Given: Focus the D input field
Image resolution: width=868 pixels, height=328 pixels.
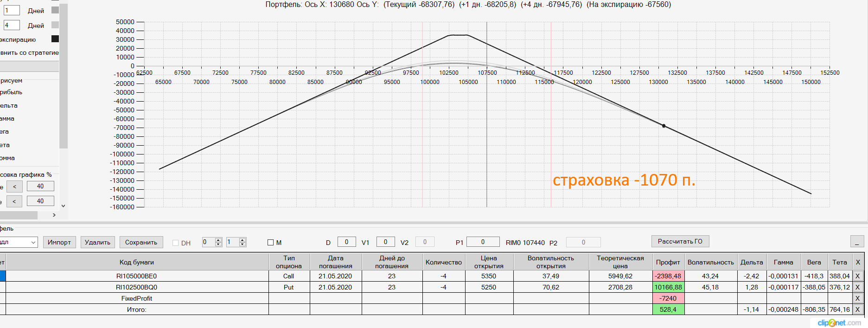Looking at the screenshot, I should (x=346, y=242).
